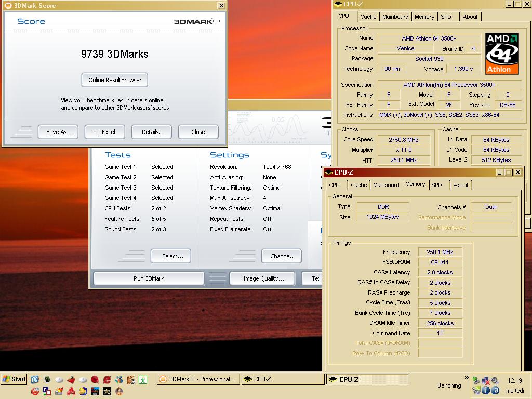532x399 pixels.
Task: Click the DRAM Idle Timer value 256 clocks
Action: pyautogui.click(x=440, y=323)
